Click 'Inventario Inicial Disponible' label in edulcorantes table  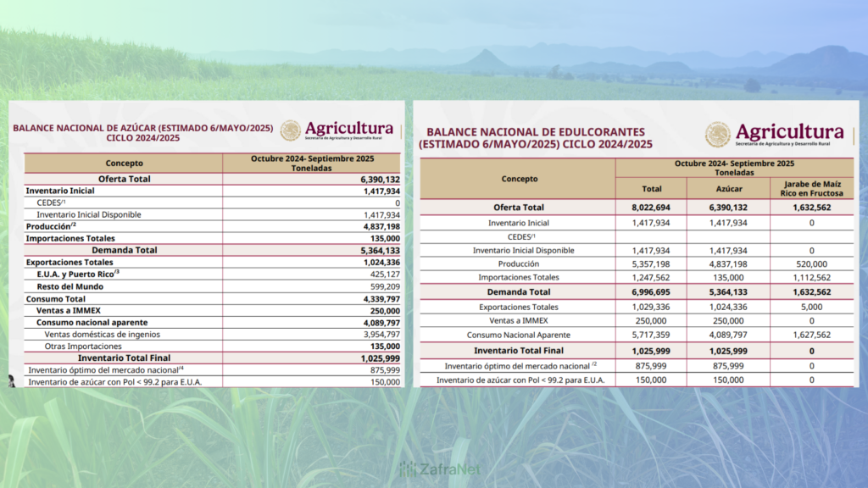point(523,250)
